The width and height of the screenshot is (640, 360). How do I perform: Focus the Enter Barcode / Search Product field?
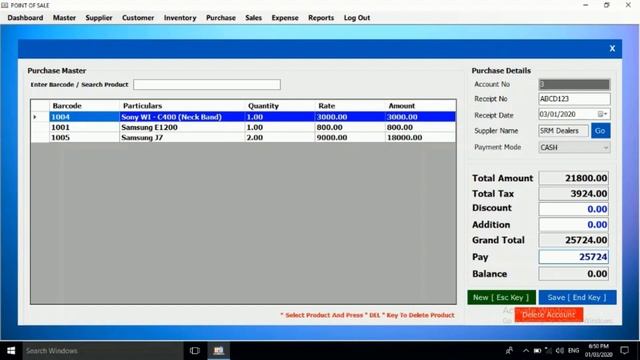click(x=207, y=84)
